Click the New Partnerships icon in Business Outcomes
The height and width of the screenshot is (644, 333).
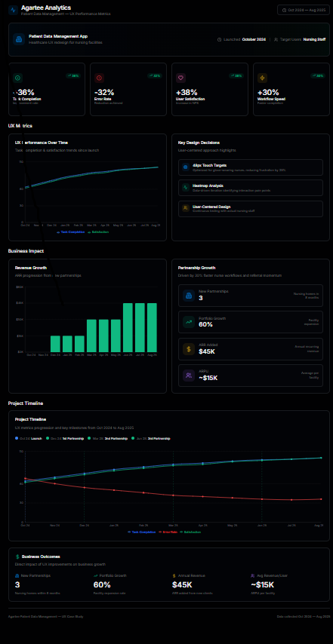pos(17,576)
